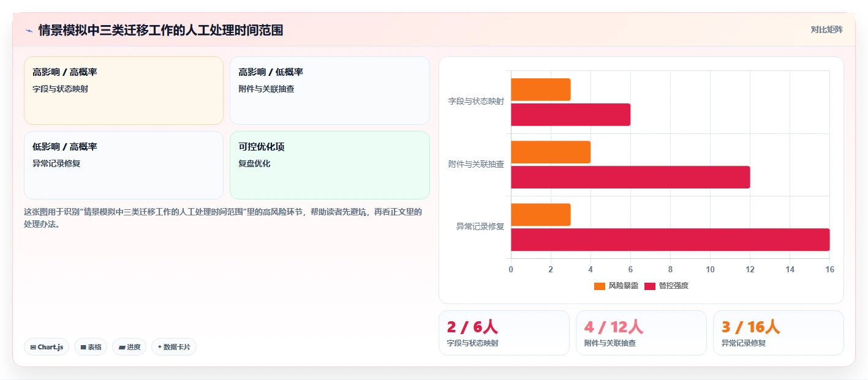Click the orange bar for 字段与状态映射
The height and width of the screenshot is (380, 868).
(x=541, y=89)
